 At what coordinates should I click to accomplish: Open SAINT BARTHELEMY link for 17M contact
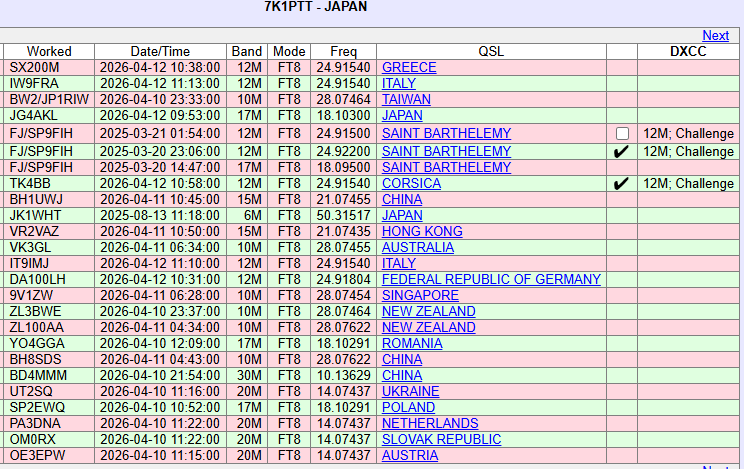(x=446, y=168)
